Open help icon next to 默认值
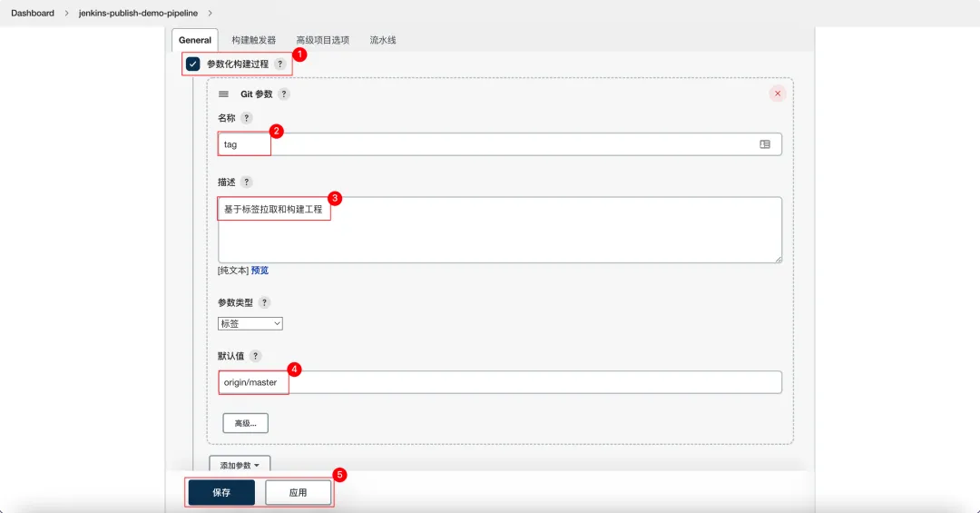980x513 pixels. (x=255, y=356)
